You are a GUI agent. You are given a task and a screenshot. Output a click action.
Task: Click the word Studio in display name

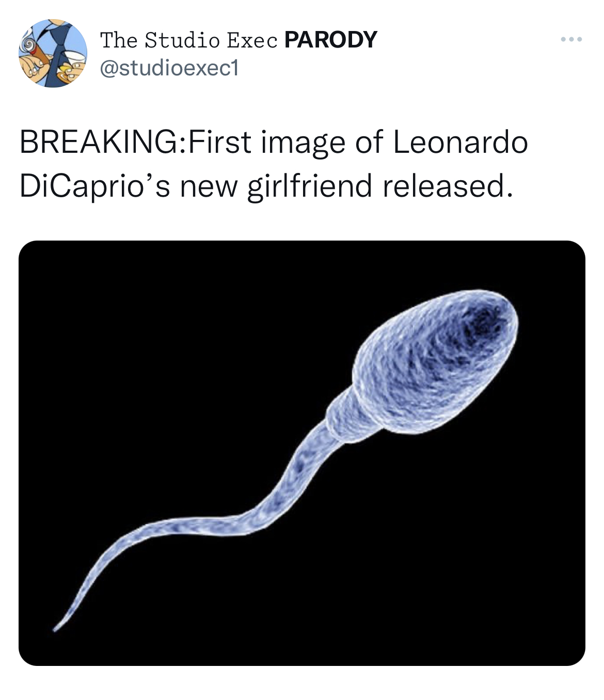182,40
